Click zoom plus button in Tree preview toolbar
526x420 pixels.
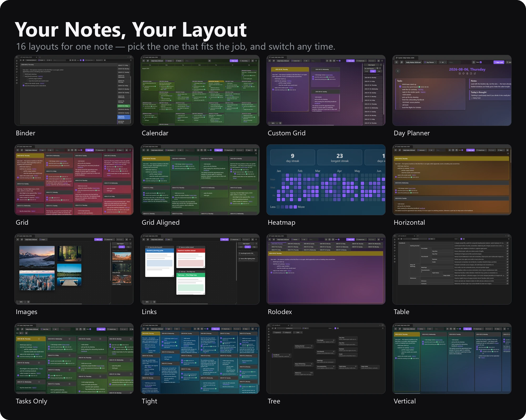point(301,332)
